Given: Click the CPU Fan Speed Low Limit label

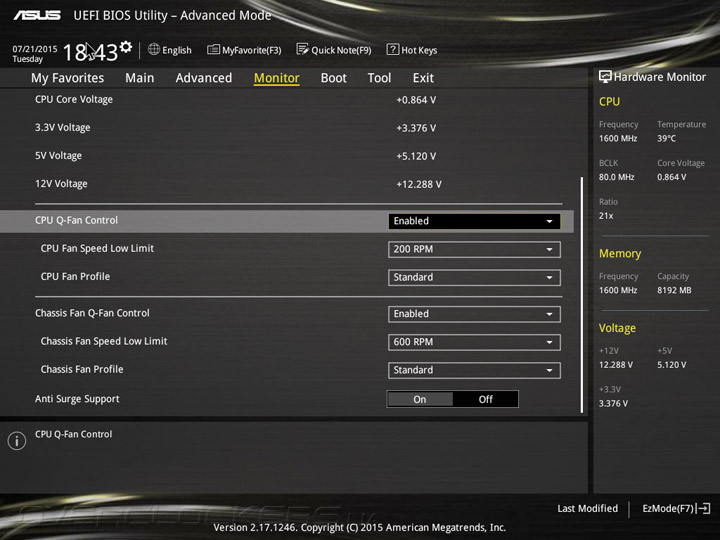Looking at the screenshot, I should click(97, 248).
